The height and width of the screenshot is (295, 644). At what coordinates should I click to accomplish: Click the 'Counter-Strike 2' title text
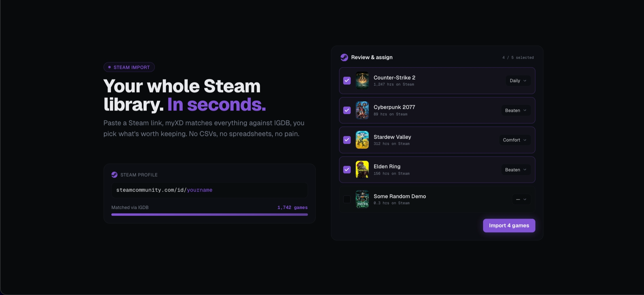tap(394, 78)
